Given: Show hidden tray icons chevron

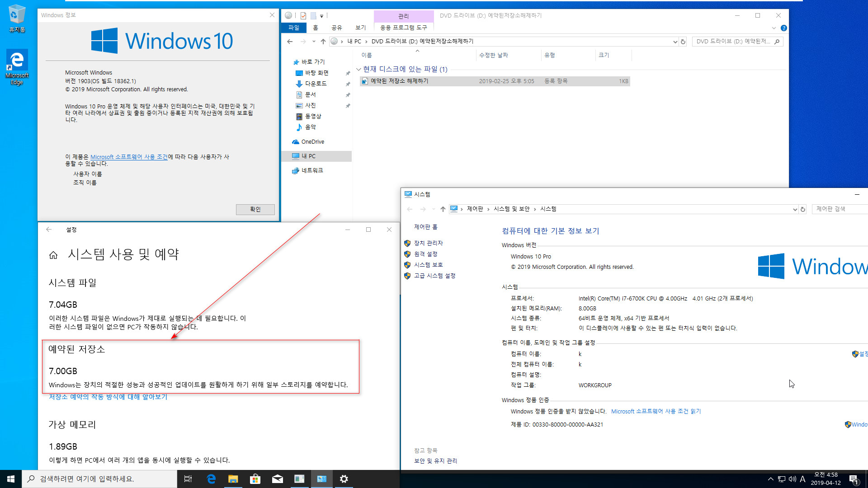Looking at the screenshot, I should [x=771, y=479].
